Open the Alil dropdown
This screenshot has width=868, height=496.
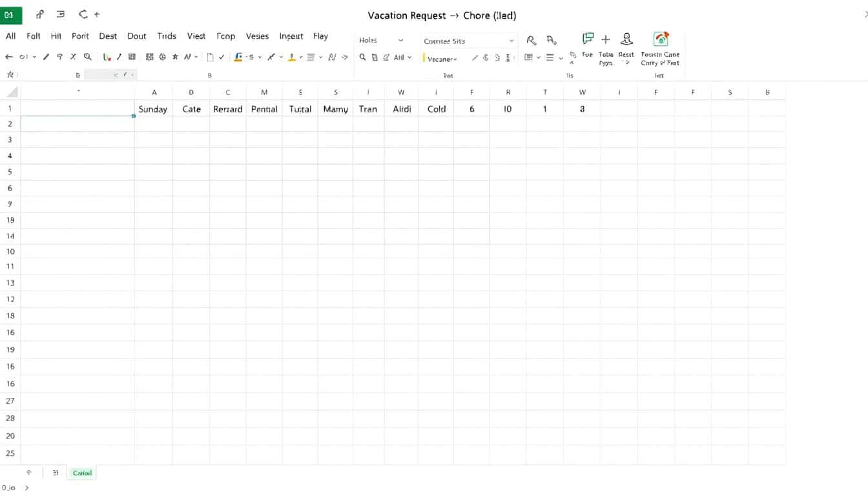pos(402,57)
